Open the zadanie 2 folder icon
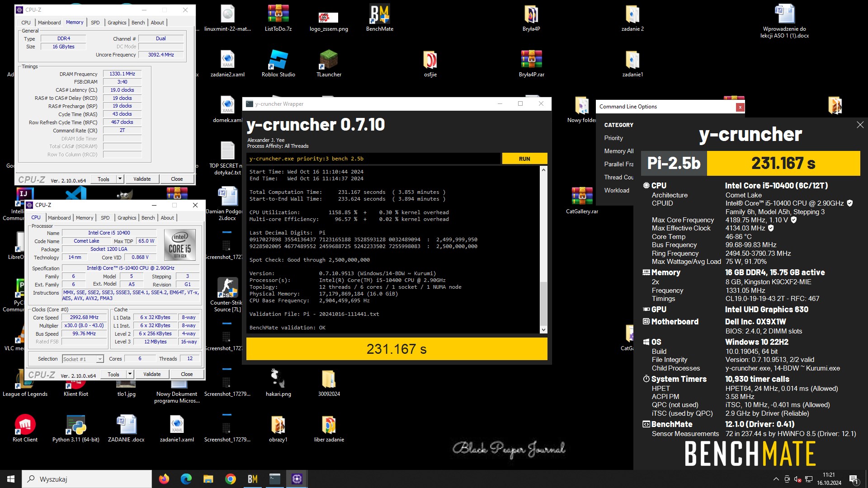868x488 pixels. tap(632, 18)
